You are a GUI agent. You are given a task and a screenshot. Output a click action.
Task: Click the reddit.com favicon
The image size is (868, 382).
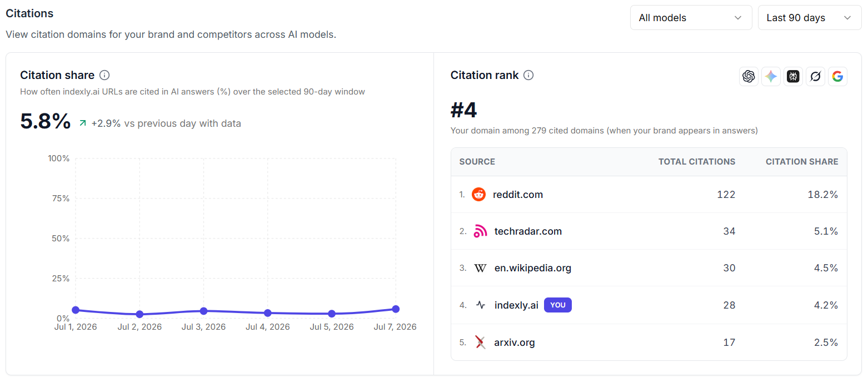pos(478,195)
